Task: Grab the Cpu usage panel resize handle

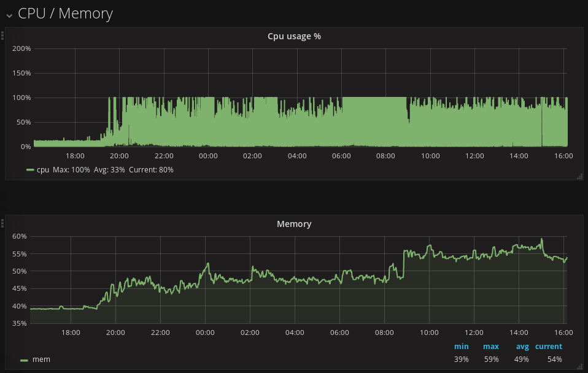Action: [x=579, y=177]
